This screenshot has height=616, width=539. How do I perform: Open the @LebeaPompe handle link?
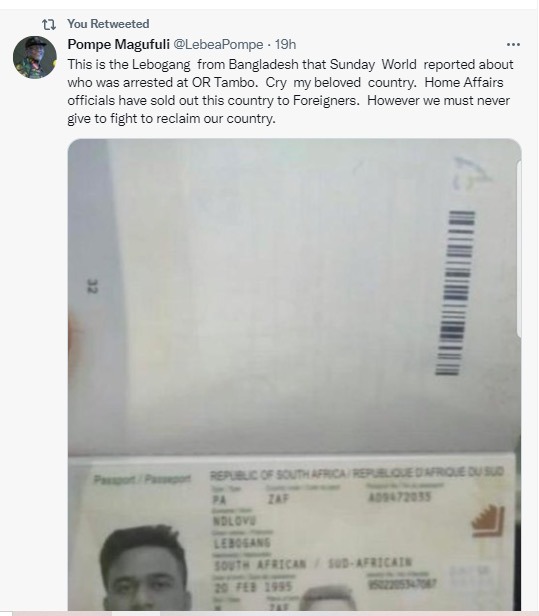[218, 44]
